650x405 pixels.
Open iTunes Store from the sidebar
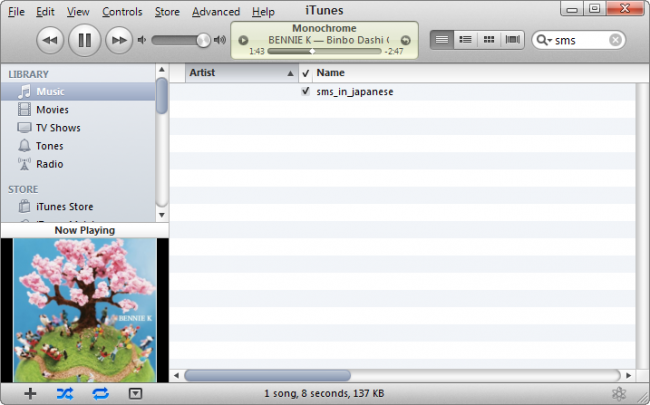click(x=78, y=206)
